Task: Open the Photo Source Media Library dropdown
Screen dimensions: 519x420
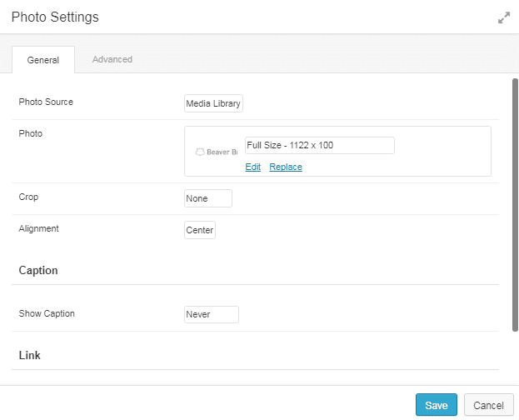Action: (x=213, y=103)
